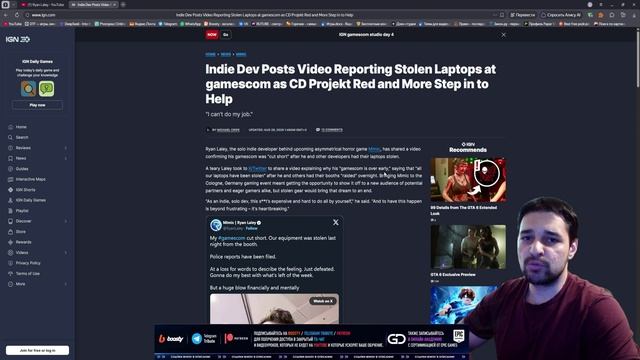The height and width of the screenshot is (360, 640).
Task: Expand the Videos submenu chevron
Action: pos(66,253)
